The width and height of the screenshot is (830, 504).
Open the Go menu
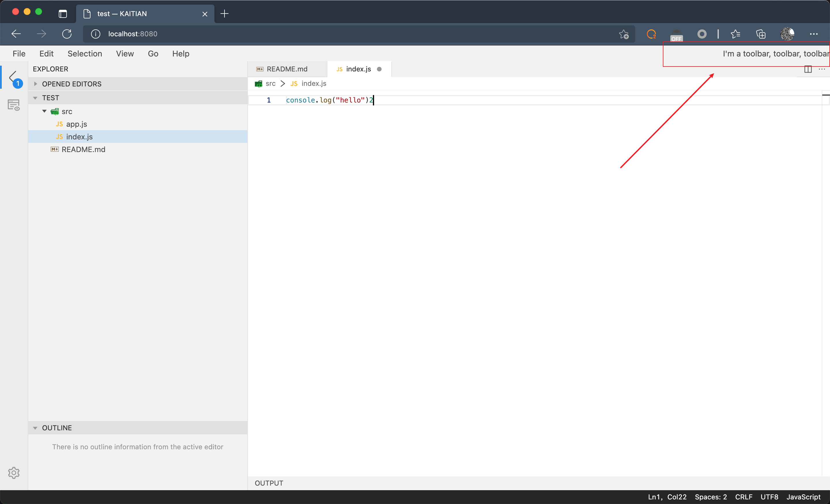pyautogui.click(x=153, y=54)
